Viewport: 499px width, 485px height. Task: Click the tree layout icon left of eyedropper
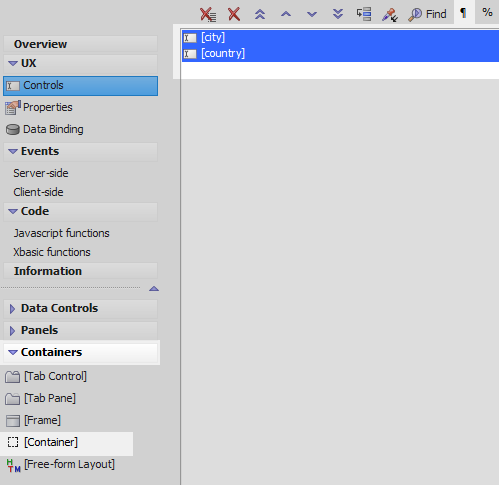(x=364, y=14)
